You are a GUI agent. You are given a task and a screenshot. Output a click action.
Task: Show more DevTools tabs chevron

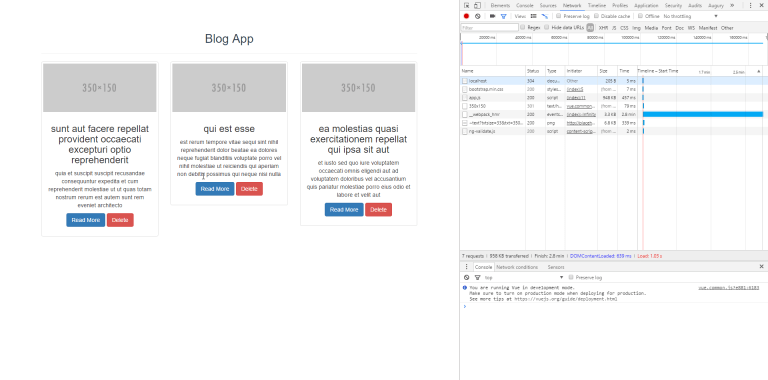[732, 5]
